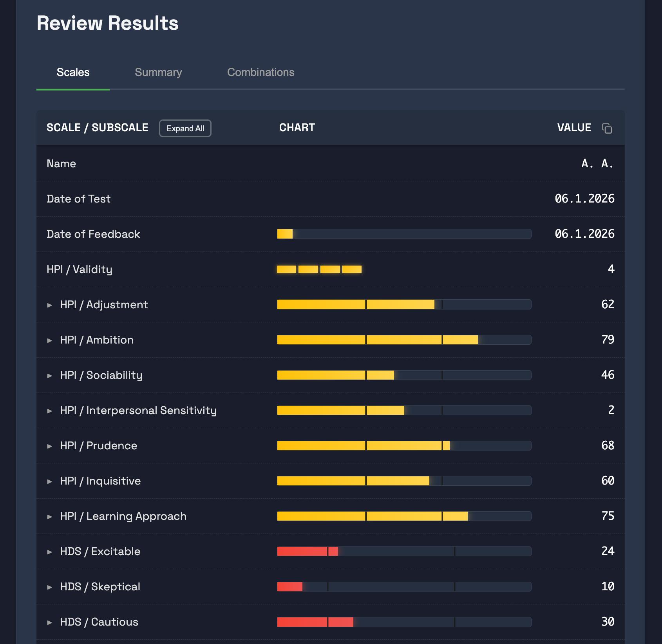Click the Date of Feedback progress bar
Image resolution: width=662 pixels, height=644 pixels.
click(x=404, y=234)
